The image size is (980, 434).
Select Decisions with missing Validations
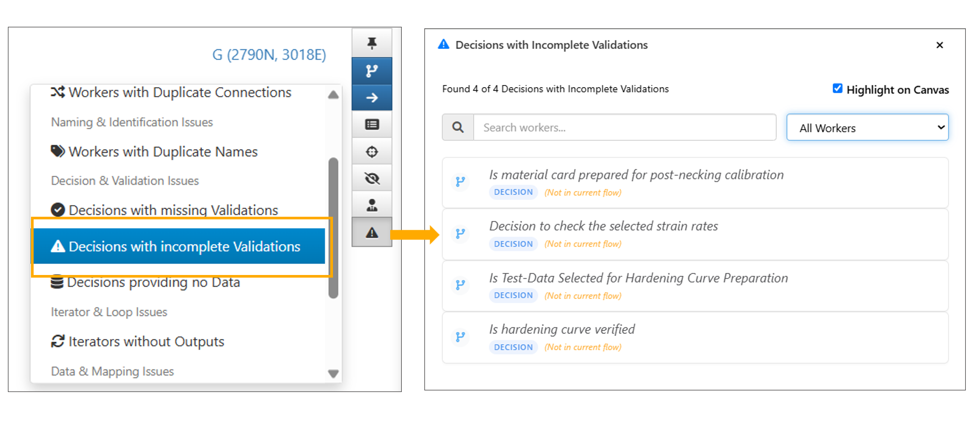tap(173, 210)
